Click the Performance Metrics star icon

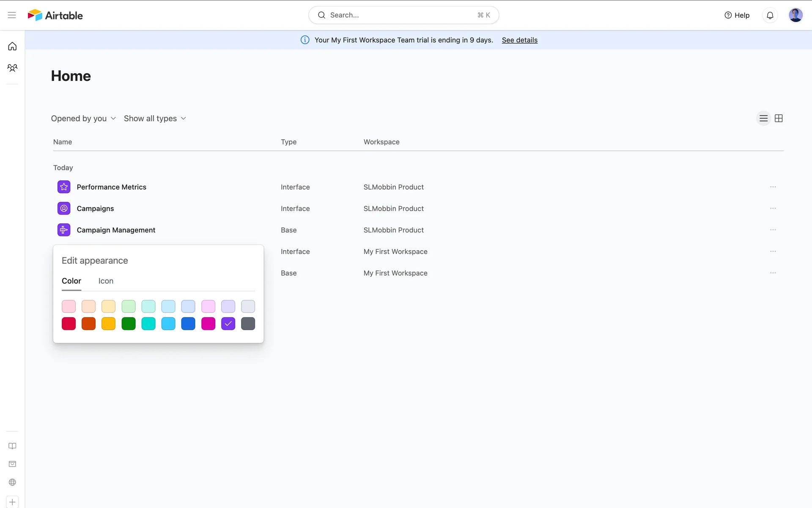(x=64, y=187)
